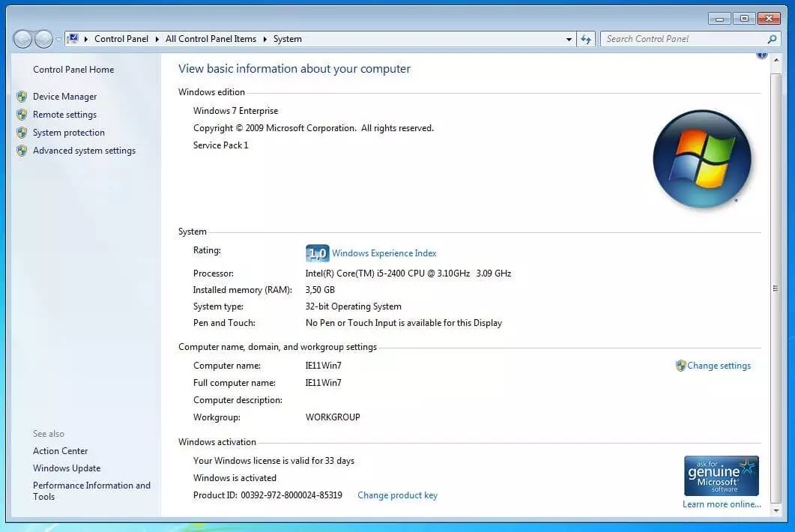Image resolution: width=795 pixels, height=532 pixels.
Task: Click the shield icon beside Device Manager
Action: [22, 97]
